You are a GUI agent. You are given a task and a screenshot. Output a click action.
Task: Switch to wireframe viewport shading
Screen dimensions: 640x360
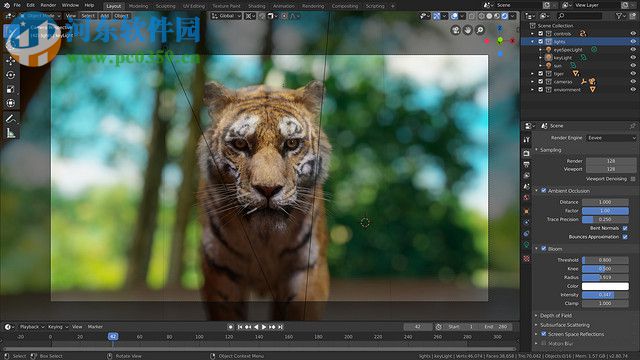481,16
